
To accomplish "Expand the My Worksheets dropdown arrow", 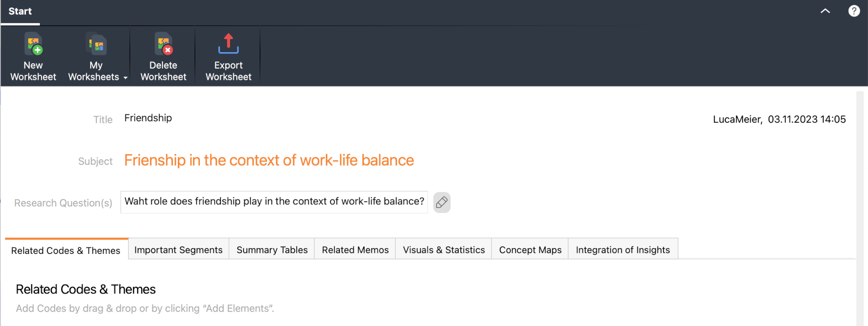I will pyautogui.click(x=125, y=78).
